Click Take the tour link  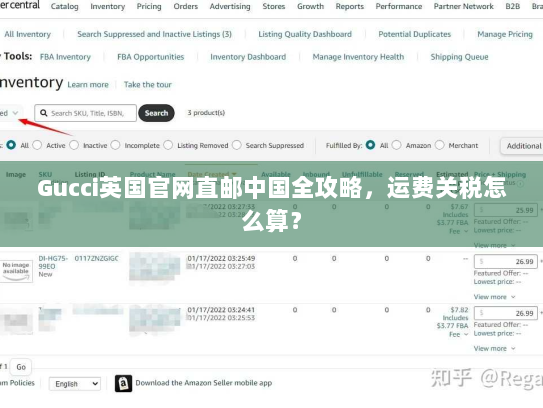(x=148, y=85)
